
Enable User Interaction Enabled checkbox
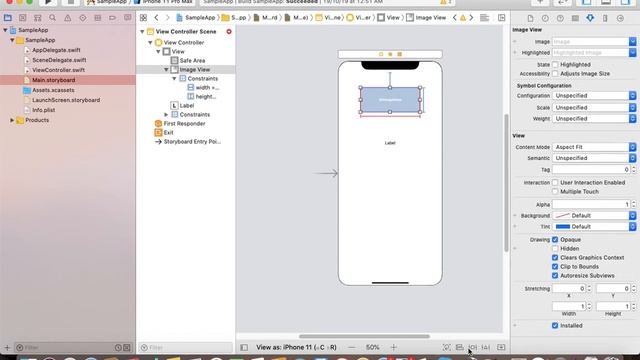point(555,182)
